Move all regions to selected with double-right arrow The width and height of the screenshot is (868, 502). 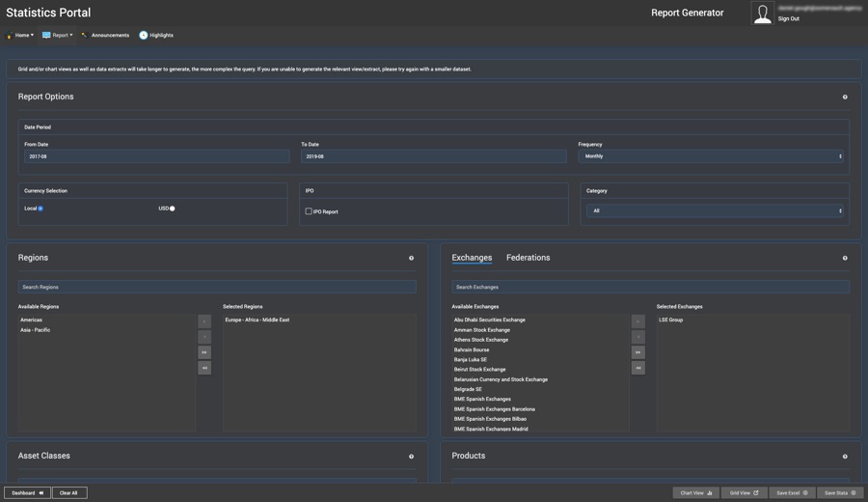204,352
